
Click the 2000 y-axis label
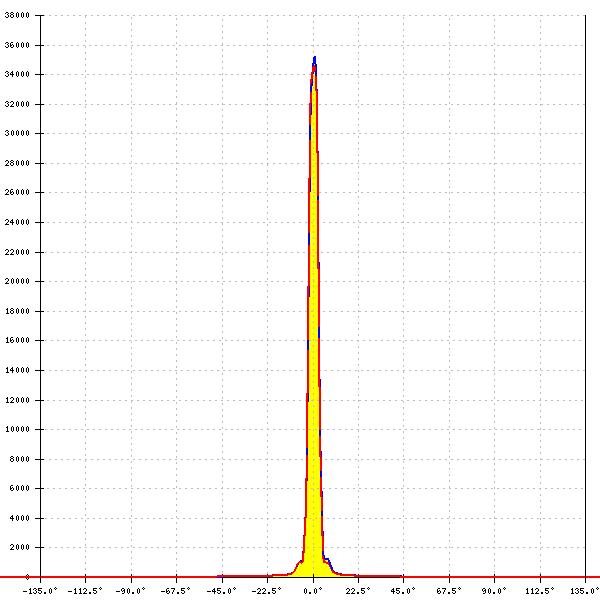pyautogui.click(x=20, y=547)
